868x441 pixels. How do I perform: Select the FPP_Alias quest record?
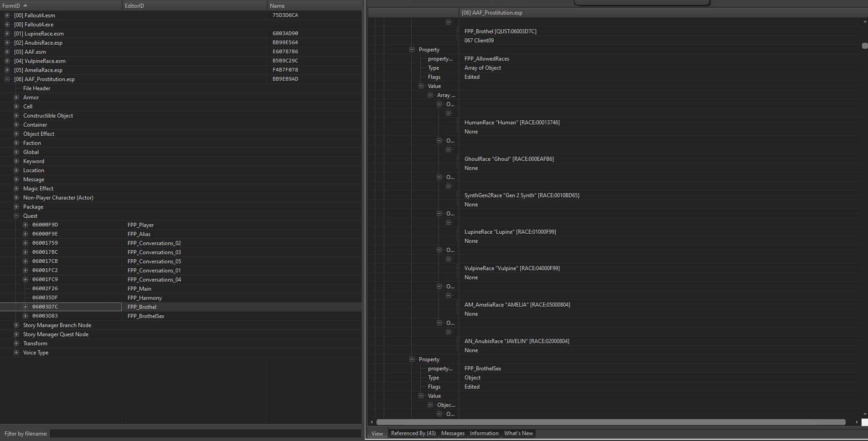click(139, 234)
